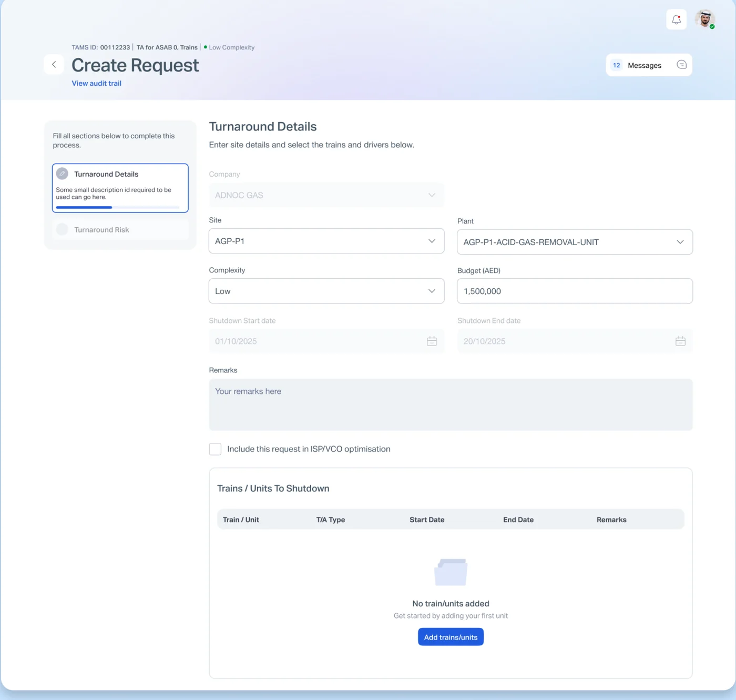
Task: Click the Turnaround Details progress bar
Action: (x=118, y=207)
